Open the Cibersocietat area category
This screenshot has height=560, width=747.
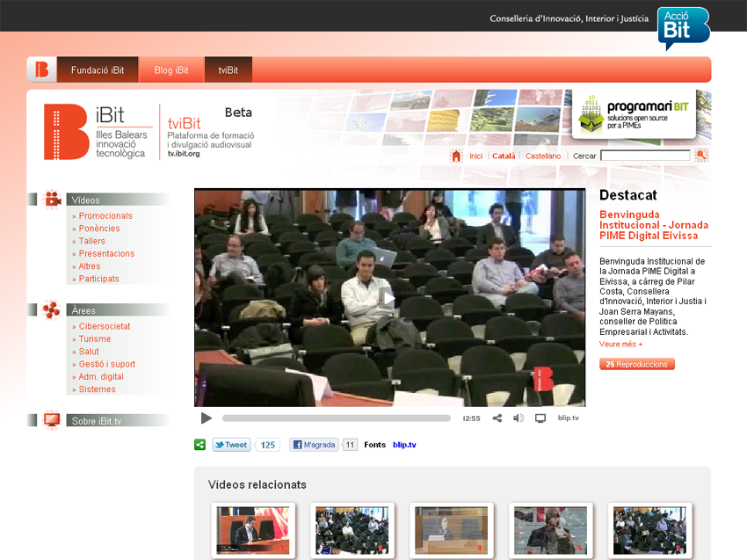(105, 326)
